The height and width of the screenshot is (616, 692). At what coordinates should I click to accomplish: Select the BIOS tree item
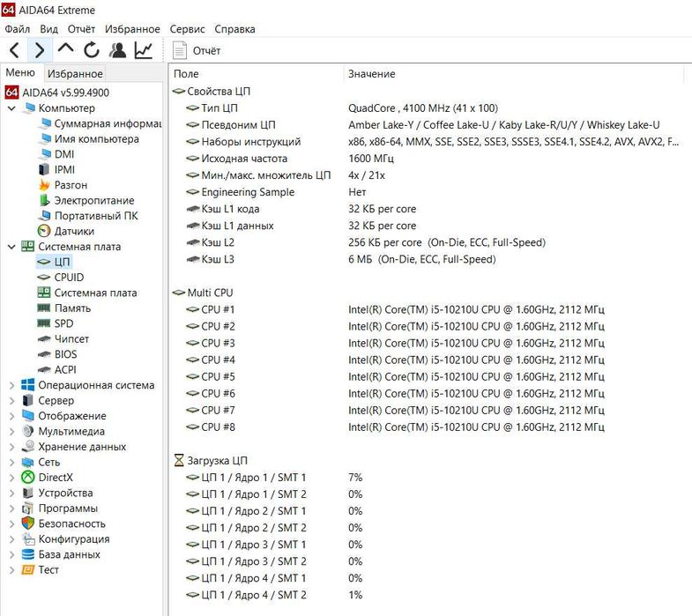tap(57, 354)
